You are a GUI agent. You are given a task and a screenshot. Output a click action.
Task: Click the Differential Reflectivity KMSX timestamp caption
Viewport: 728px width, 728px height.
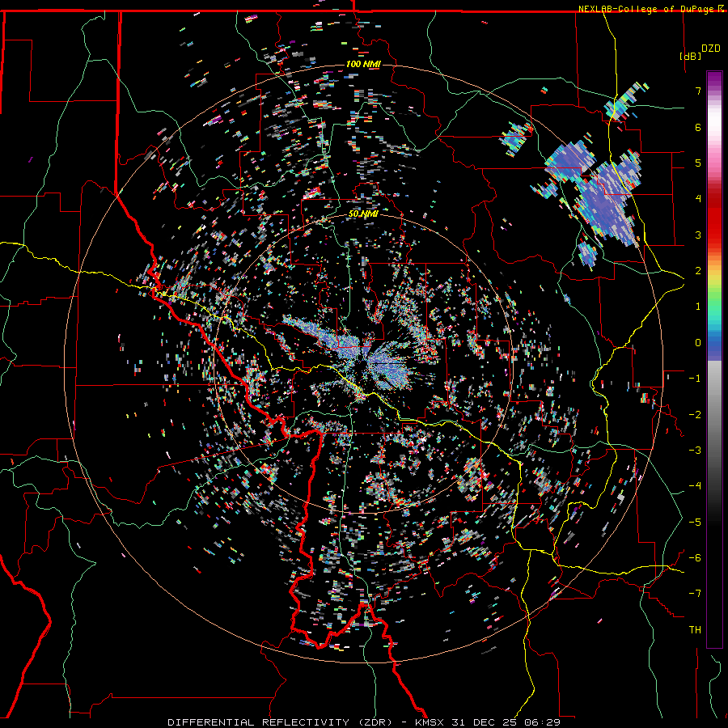coord(364,722)
